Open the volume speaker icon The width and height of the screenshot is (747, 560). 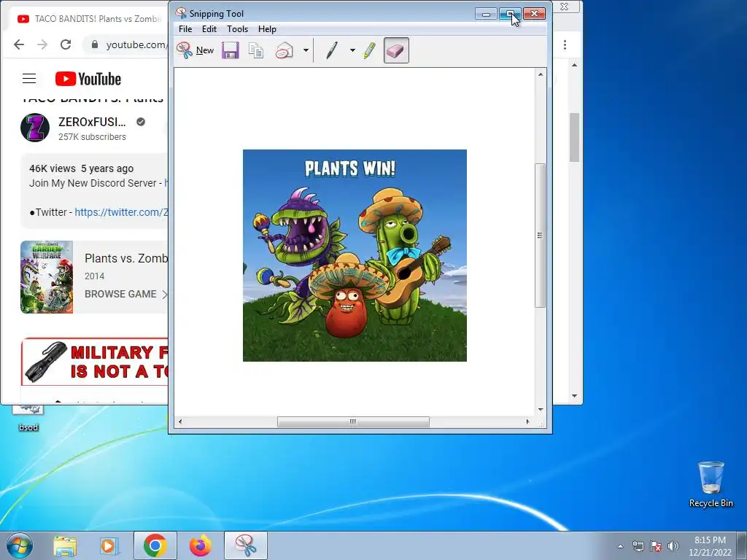(x=673, y=546)
